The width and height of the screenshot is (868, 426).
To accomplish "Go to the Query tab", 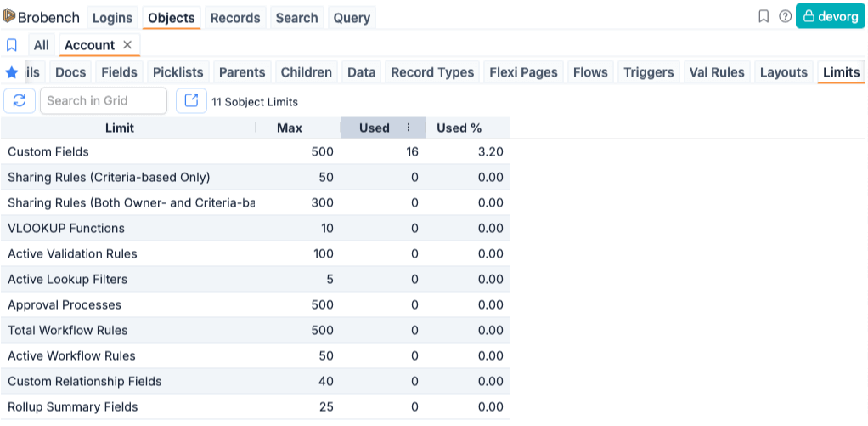I will tap(352, 18).
